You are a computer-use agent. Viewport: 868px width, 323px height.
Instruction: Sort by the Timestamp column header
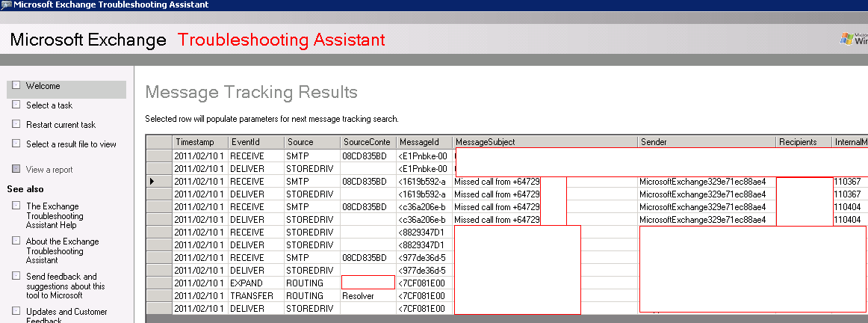(x=200, y=142)
